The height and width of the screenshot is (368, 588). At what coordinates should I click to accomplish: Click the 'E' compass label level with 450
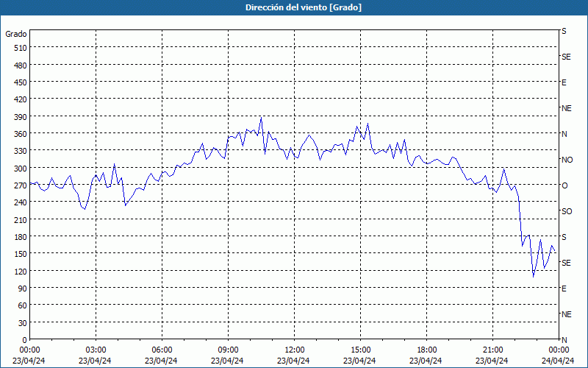coord(564,82)
